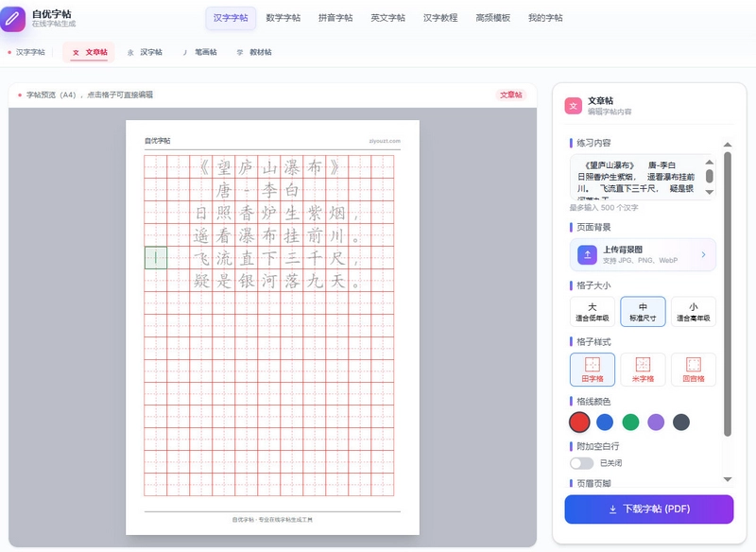
Task: Click the 已关闭 status label
Action: click(x=610, y=463)
